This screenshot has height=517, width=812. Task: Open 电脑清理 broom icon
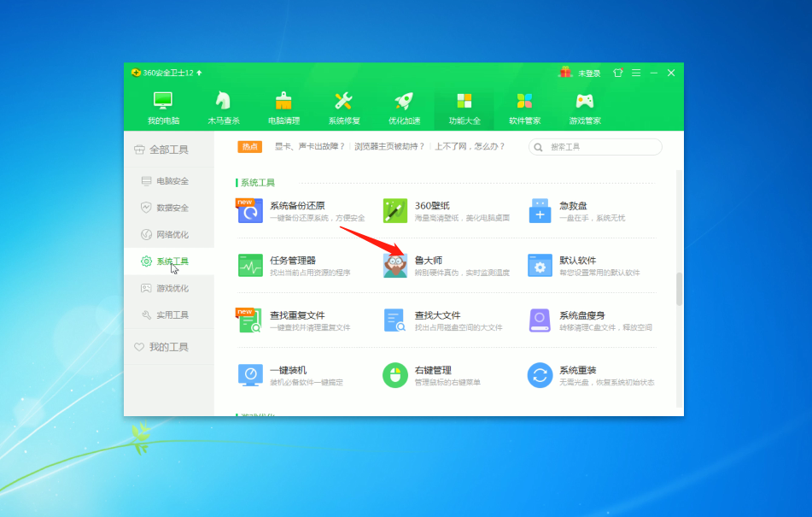[283, 101]
